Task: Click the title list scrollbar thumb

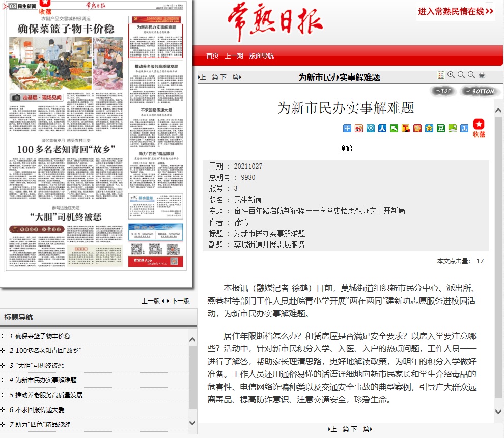Action: (x=192, y=377)
